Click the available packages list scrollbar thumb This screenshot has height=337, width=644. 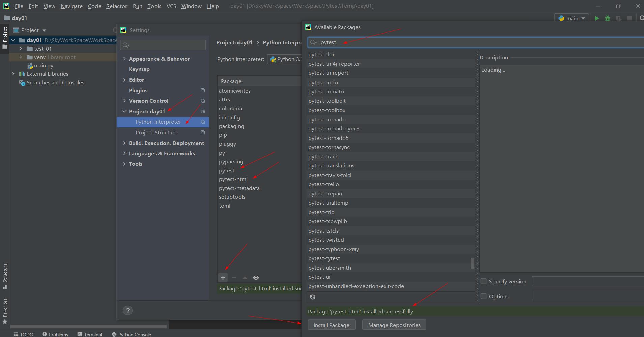(473, 263)
